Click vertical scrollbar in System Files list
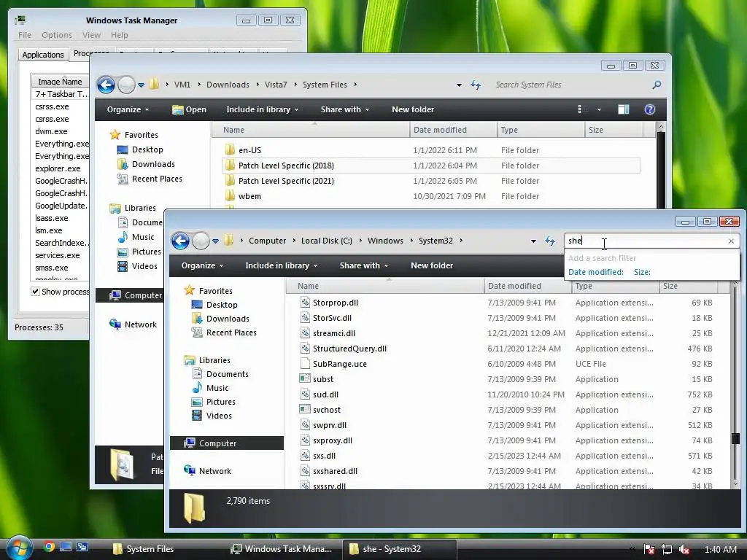 pyautogui.click(x=661, y=170)
